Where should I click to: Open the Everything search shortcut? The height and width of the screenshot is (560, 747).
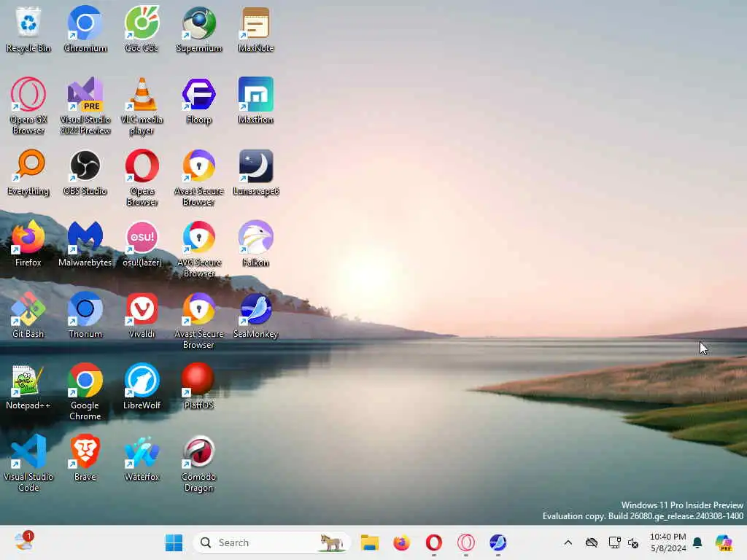pos(28,172)
